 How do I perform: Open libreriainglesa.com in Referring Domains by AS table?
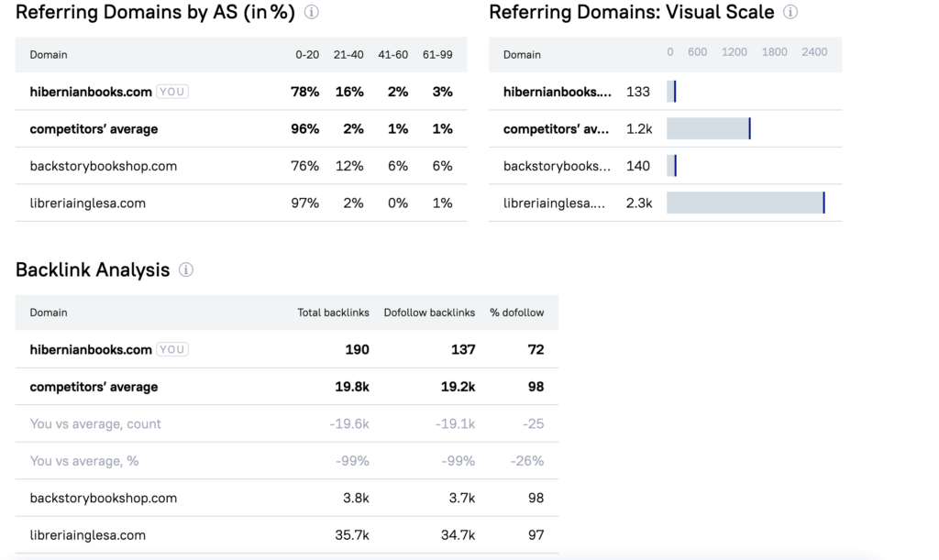87,203
